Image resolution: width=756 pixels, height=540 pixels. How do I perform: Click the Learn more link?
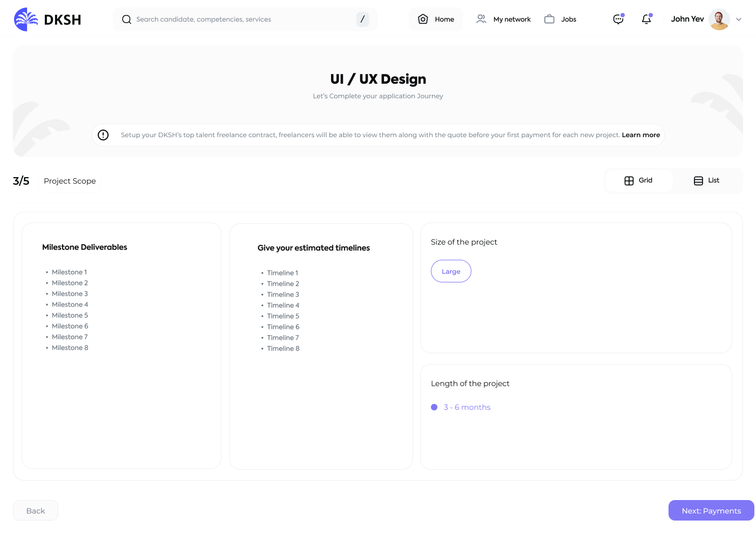click(641, 135)
